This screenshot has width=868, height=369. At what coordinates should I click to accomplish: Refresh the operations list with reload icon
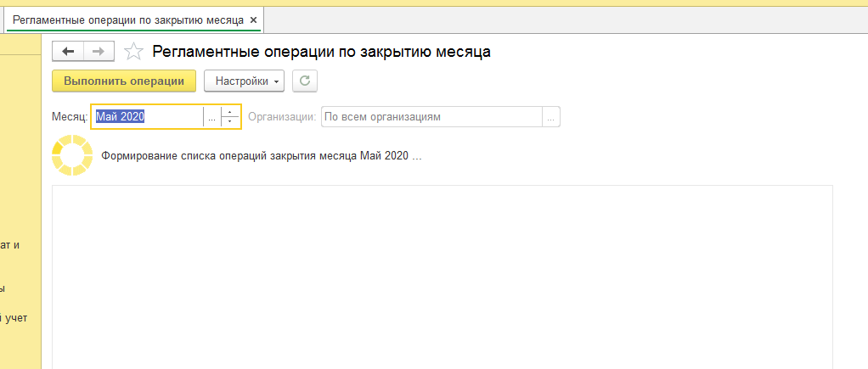click(x=305, y=81)
